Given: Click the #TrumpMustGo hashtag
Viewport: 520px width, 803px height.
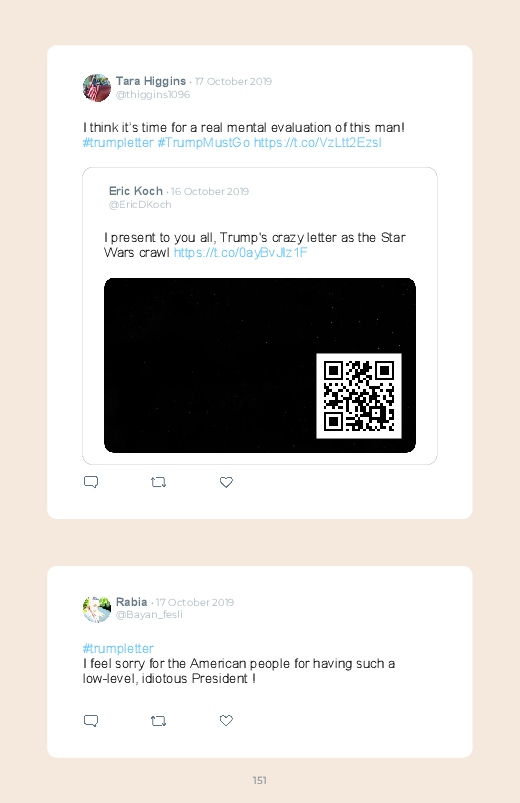Looking at the screenshot, I should click(203, 142).
